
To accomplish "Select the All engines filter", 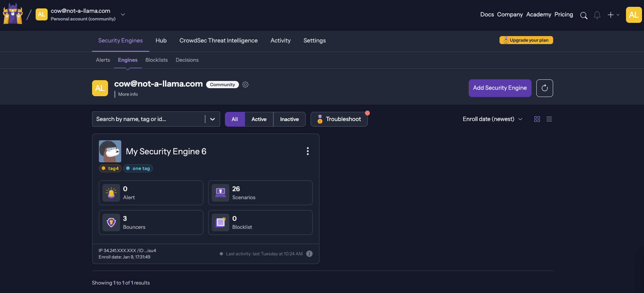I will pos(235,119).
